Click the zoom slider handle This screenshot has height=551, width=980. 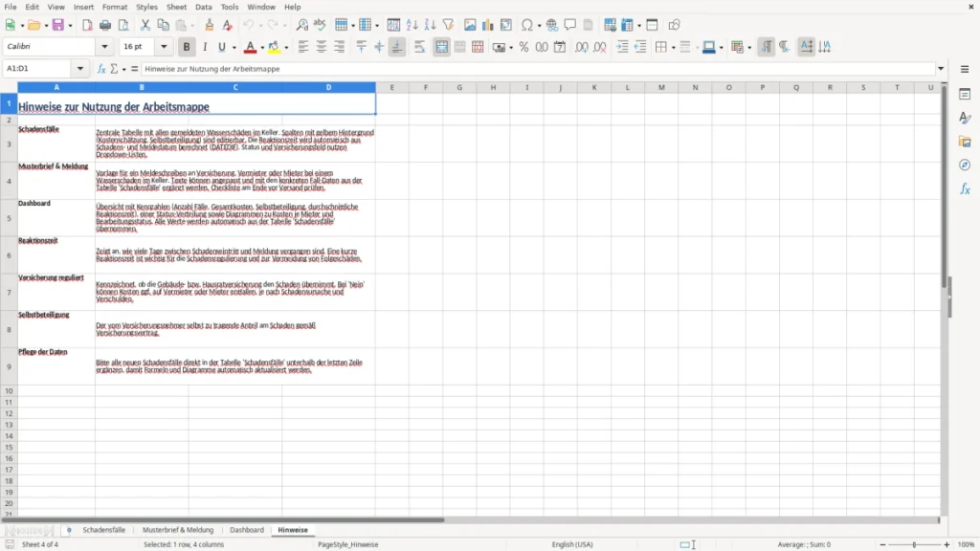pos(914,544)
